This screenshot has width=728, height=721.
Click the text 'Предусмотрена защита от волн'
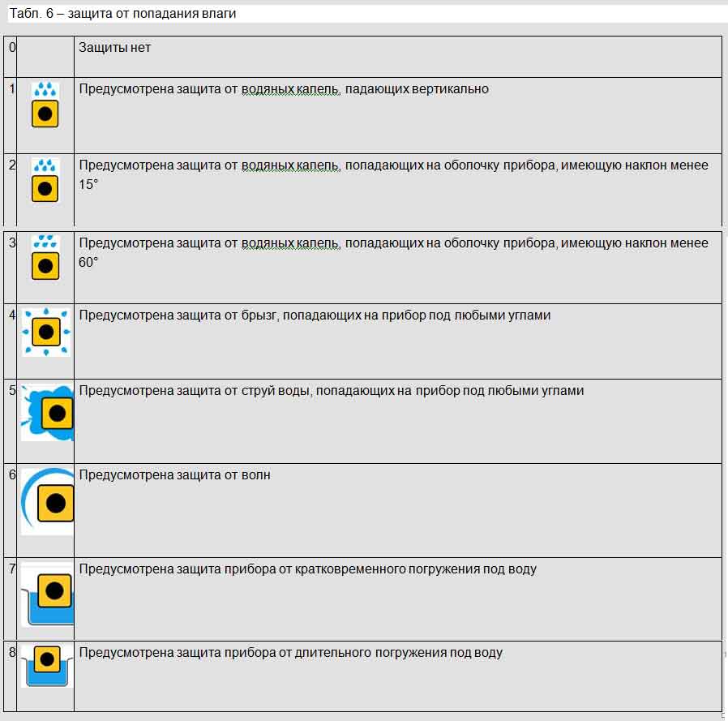(174, 474)
